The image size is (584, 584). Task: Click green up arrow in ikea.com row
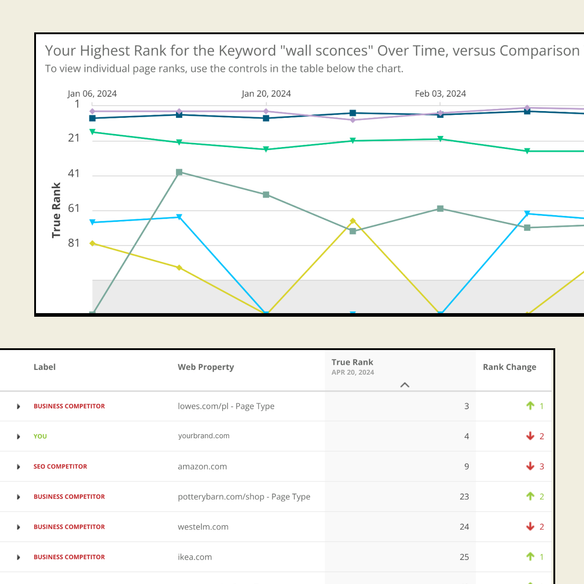tap(530, 556)
